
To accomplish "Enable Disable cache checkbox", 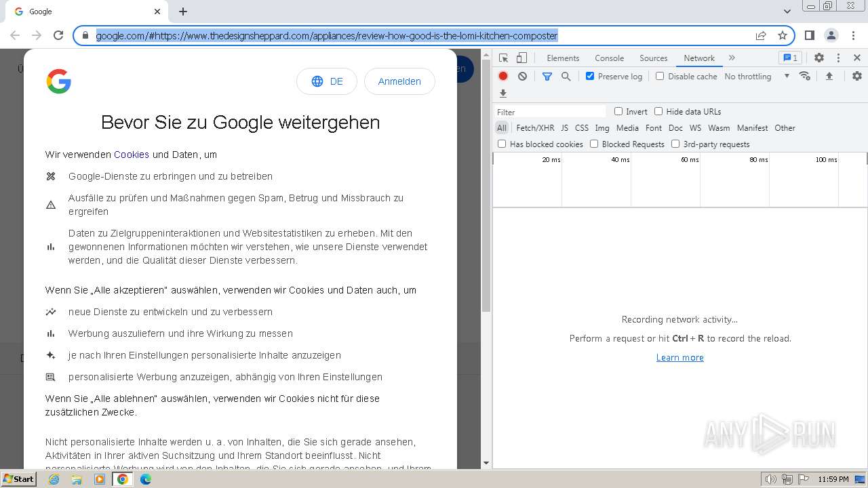I will click(660, 77).
